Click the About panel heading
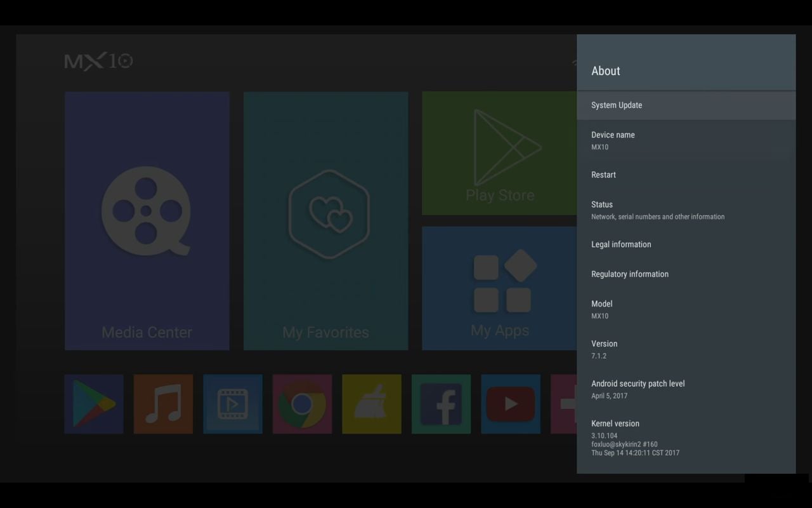 [606, 71]
